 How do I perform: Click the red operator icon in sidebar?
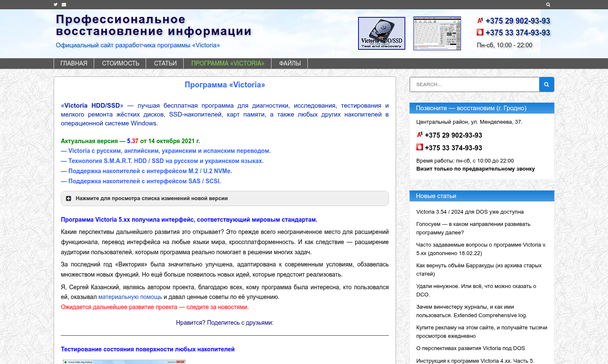tap(420, 147)
